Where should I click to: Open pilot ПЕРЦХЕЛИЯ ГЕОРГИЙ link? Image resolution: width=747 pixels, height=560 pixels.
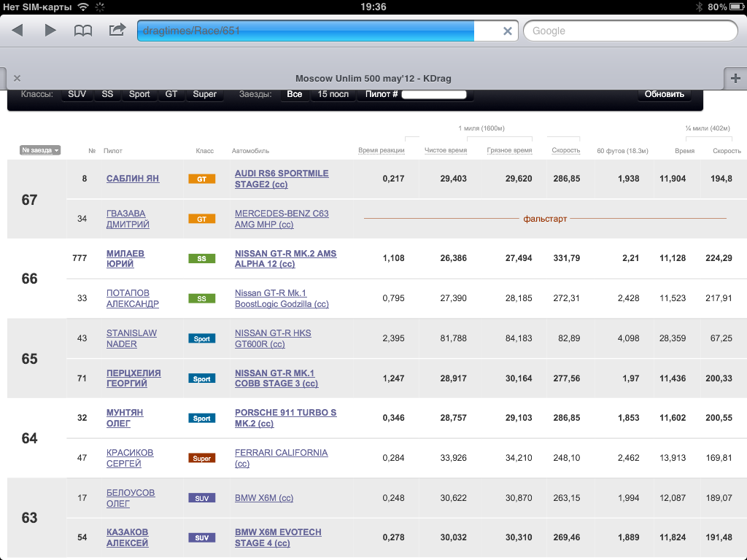pos(133,378)
